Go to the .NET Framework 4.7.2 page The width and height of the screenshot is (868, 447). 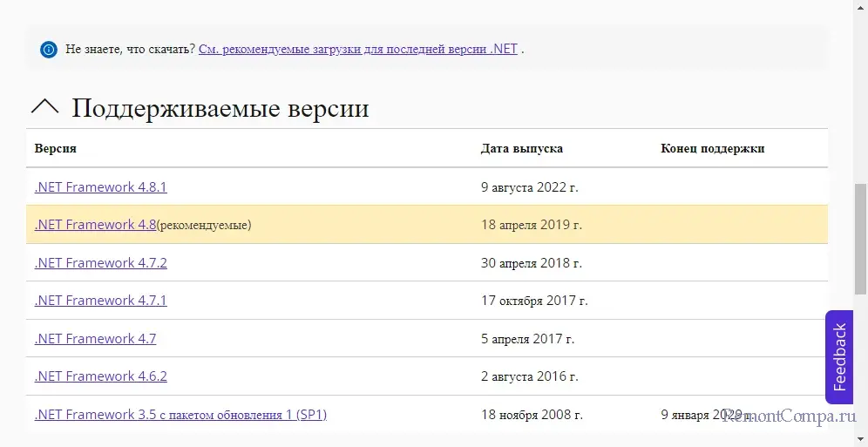pos(100,262)
